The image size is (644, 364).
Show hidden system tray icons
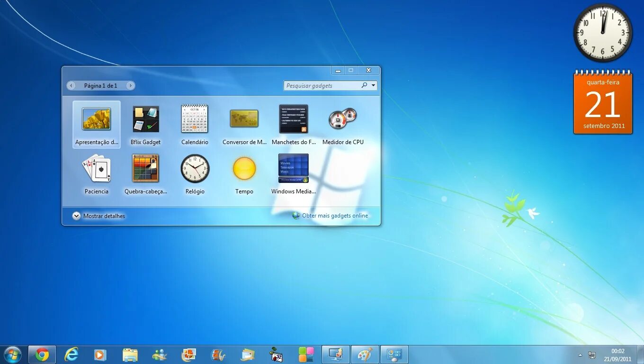pos(580,355)
